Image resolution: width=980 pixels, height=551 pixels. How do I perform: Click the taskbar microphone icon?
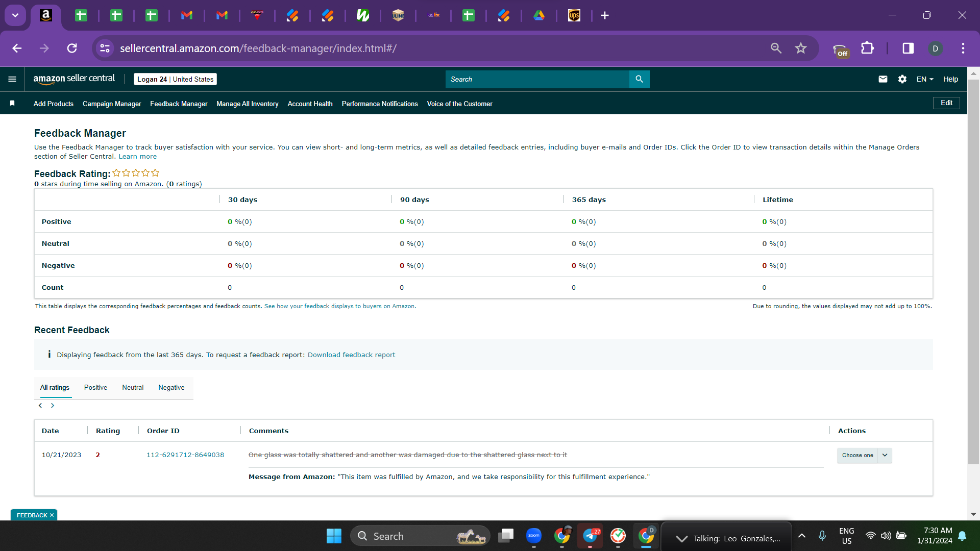(822, 536)
